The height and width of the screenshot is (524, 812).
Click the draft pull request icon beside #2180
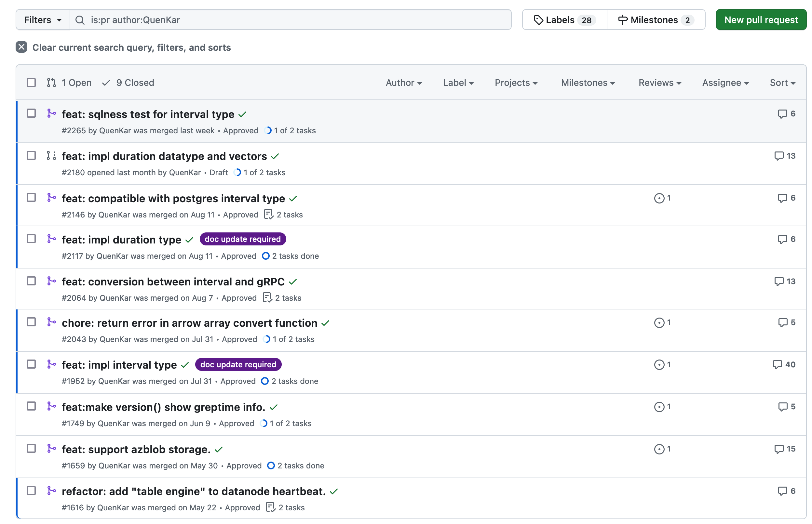(x=52, y=155)
